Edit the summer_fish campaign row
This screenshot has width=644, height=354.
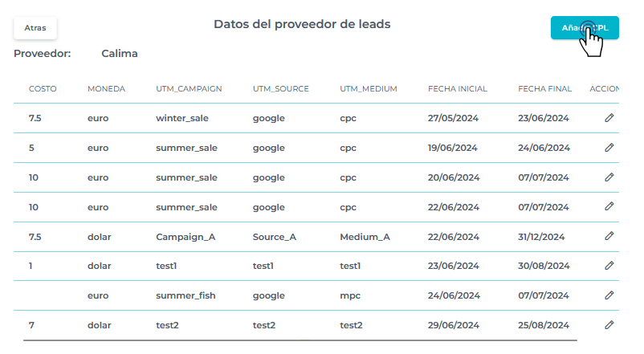[x=609, y=295]
